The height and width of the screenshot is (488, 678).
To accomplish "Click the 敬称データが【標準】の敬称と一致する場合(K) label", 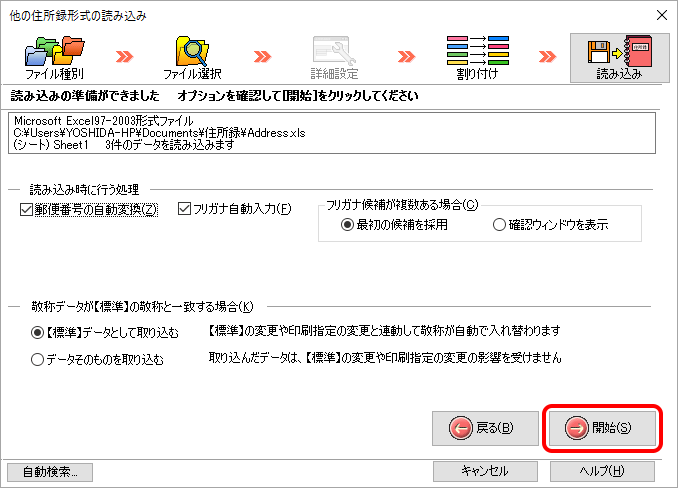I will (142, 307).
